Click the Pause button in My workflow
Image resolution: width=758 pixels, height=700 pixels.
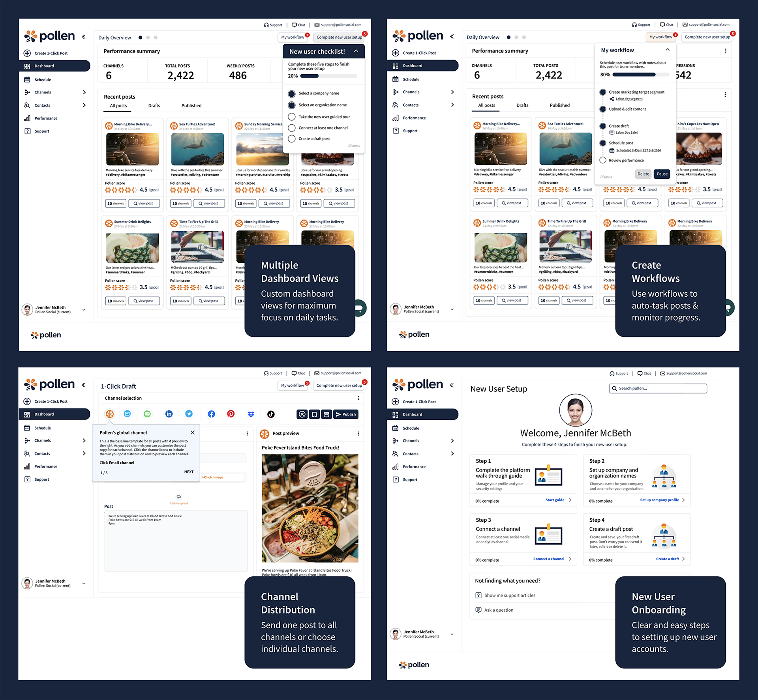pyautogui.click(x=662, y=174)
